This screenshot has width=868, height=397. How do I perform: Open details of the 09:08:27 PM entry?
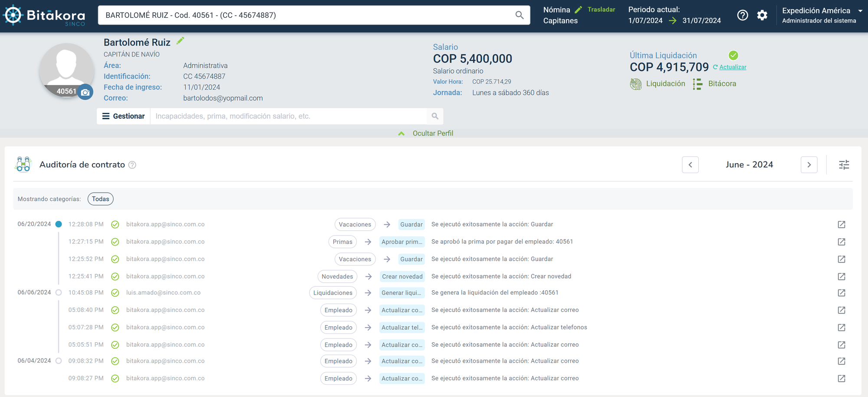click(x=842, y=378)
